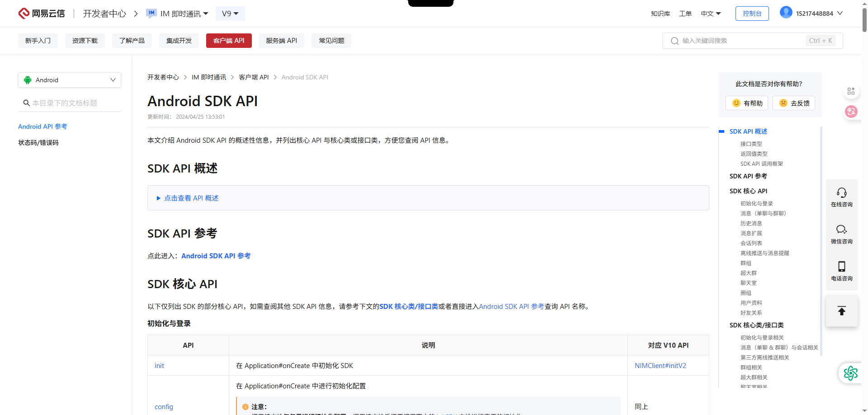The height and width of the screenshot is (415, 868).
Task: Go to 开发者中心 in header
Action: (104, 14)
